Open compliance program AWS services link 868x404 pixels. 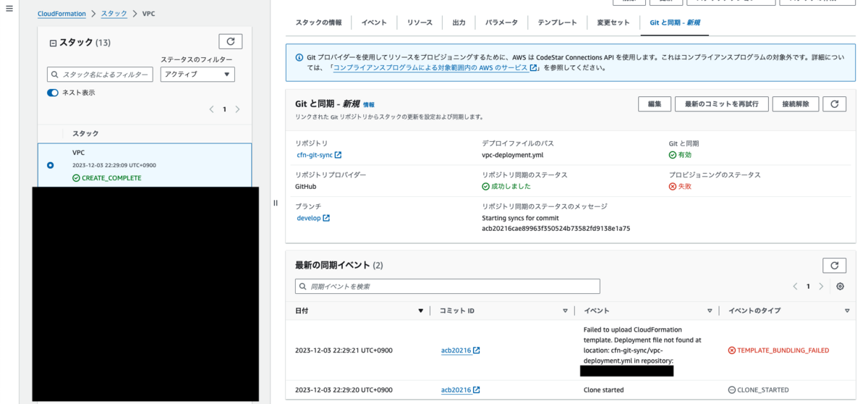(x=435, y=67)
